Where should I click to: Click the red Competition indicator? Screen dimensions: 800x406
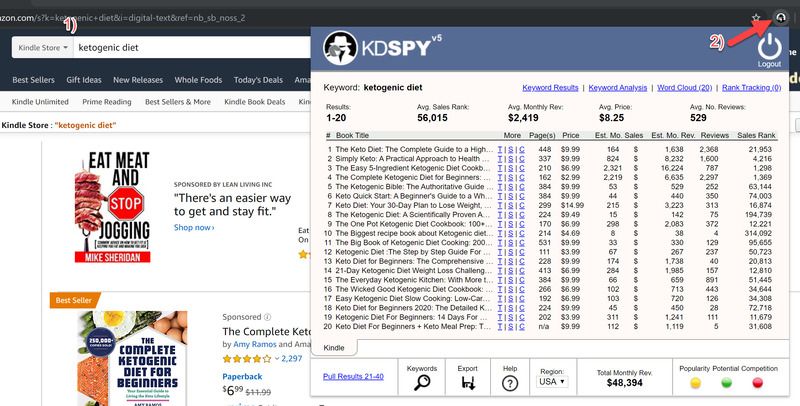point(758,383)
